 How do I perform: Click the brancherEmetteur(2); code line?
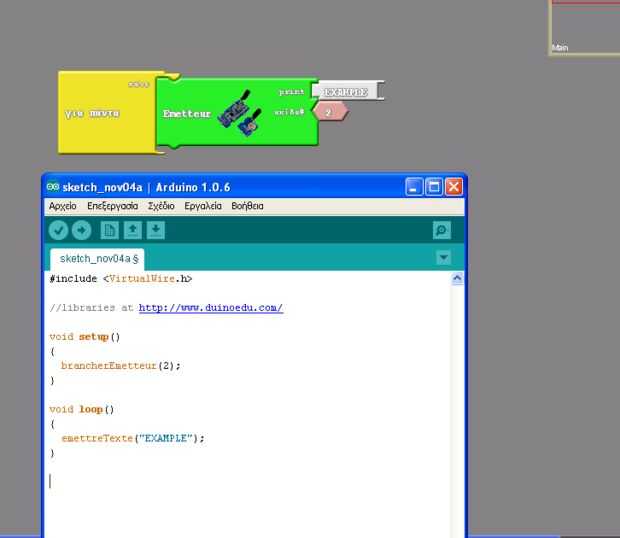pos(121,366)
